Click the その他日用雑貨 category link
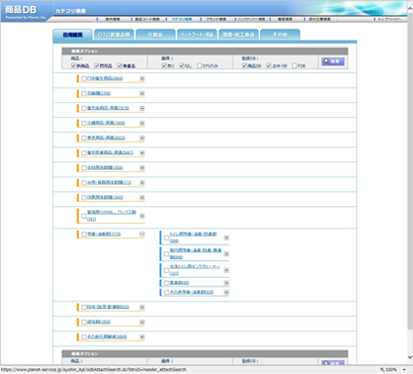This screenshot has height=374, width=413. point(107,337)
